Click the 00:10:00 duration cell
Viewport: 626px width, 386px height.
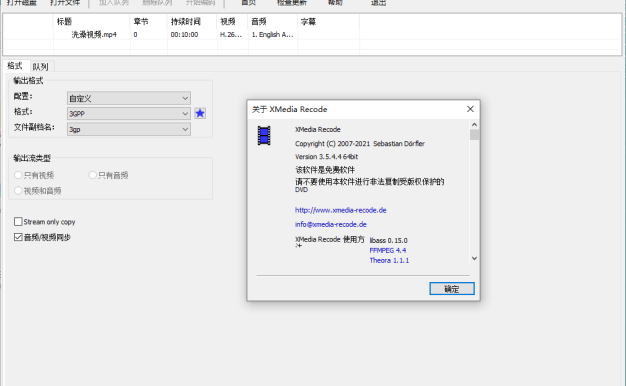tap(184, 35)
